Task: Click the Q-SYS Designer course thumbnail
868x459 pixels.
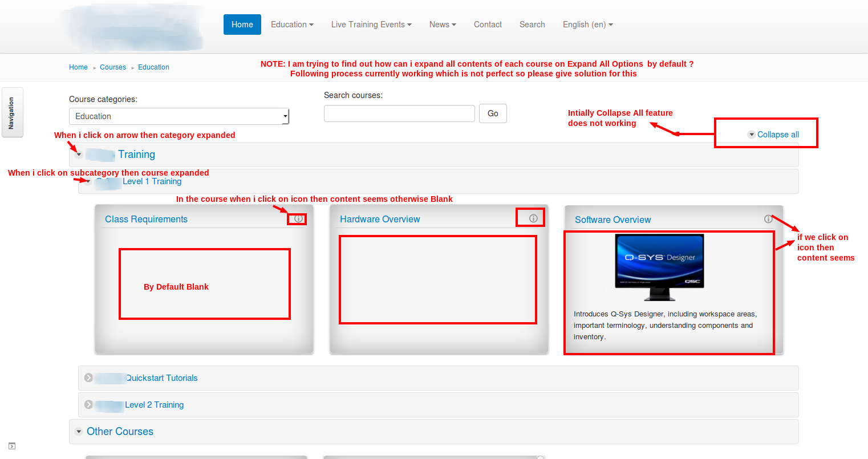Action: (659, 267)
